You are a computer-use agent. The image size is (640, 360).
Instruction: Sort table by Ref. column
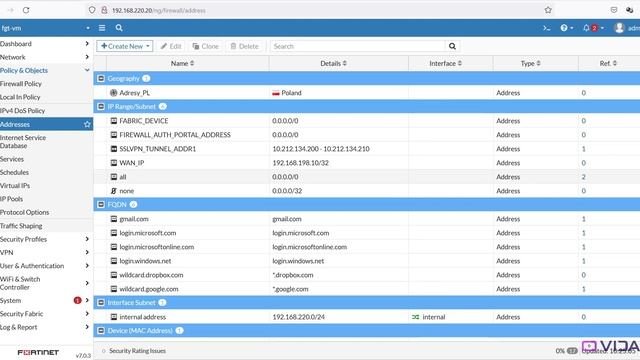click(608, 63)
